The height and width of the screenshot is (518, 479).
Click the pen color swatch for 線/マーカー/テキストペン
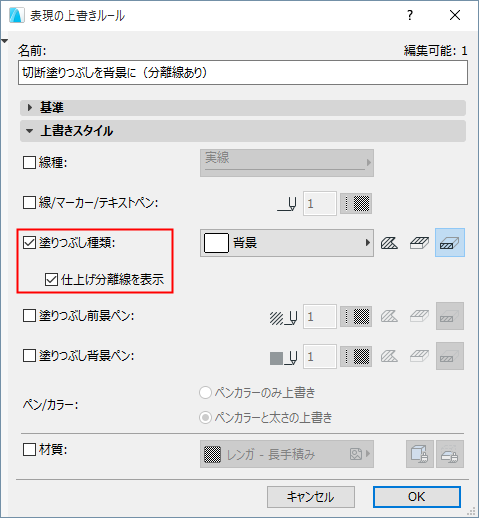[356, 203]
